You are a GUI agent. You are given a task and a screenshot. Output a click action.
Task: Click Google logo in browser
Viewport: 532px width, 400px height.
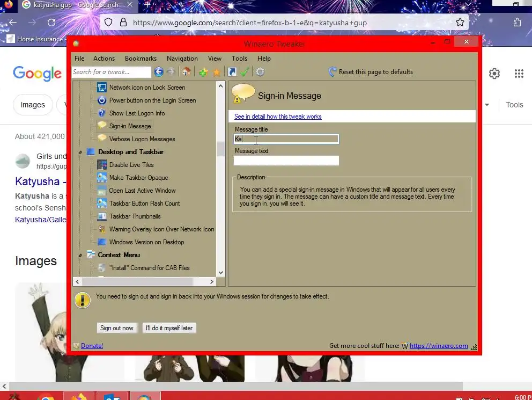pos(38,74)
